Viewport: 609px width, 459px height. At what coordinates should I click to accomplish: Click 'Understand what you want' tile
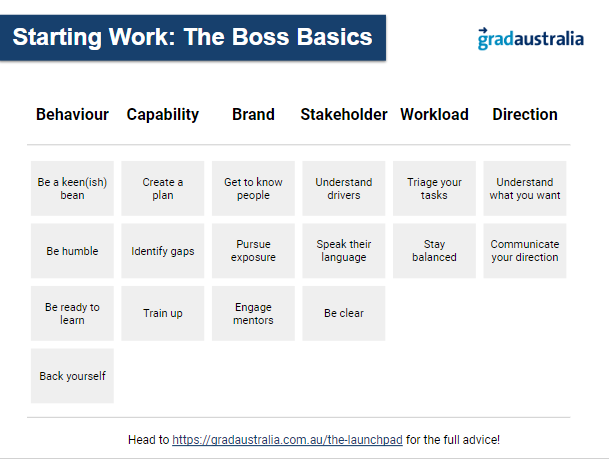pyautogui.click(x=525, y=188)
